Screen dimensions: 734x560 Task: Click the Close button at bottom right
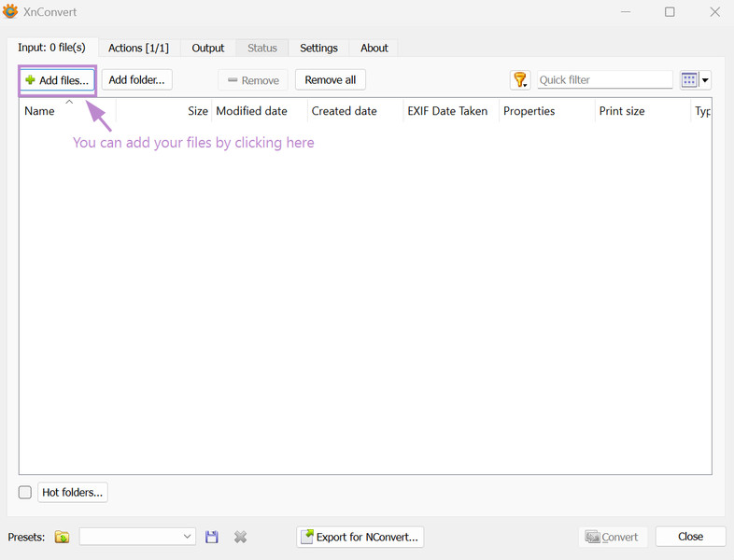(x=690, y=536)
